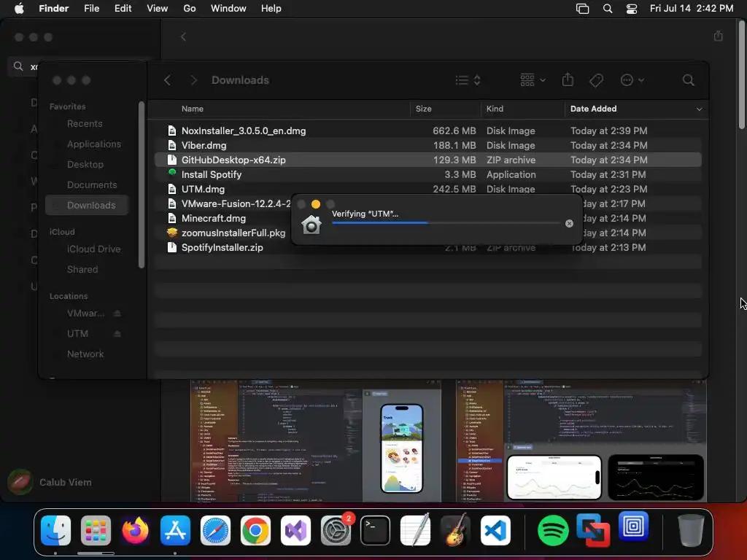Select Applications in the sidebar

click(x=86, y=144)
